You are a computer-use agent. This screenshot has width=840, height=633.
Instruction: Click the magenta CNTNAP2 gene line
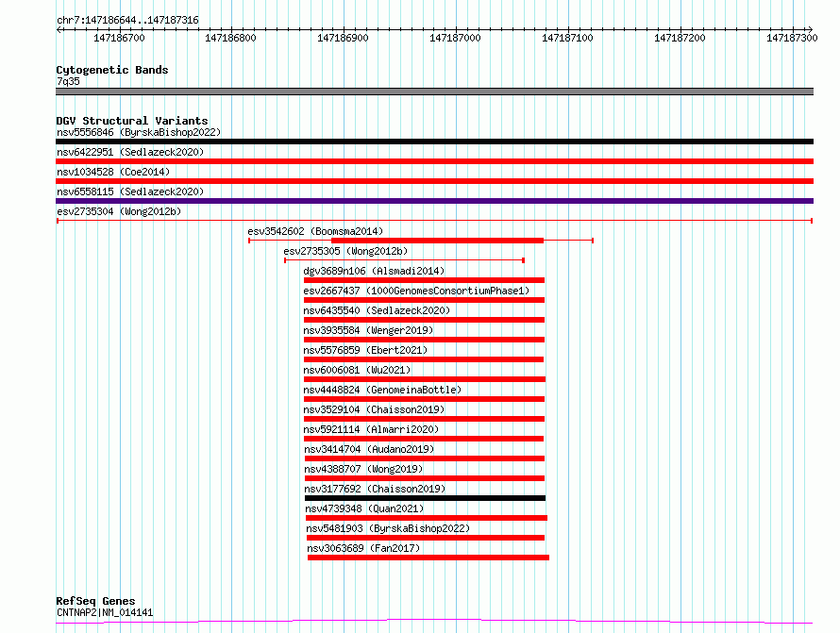tap(434, 622)
